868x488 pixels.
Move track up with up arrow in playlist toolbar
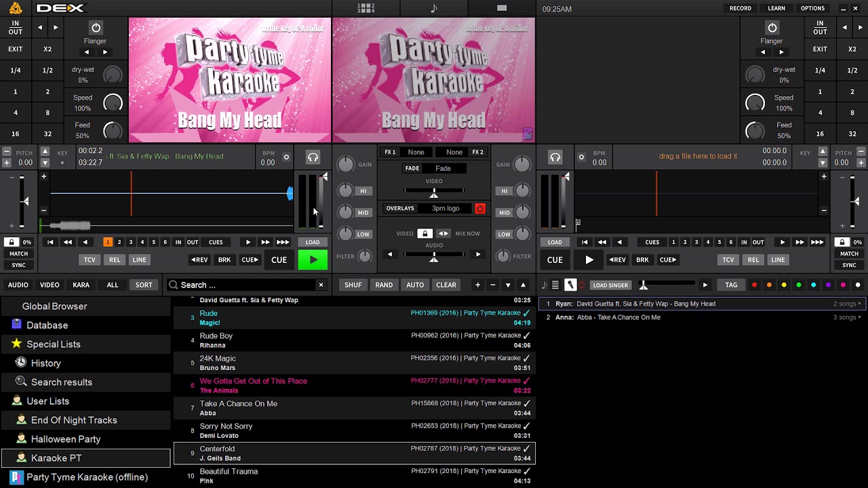coord(523,285)
